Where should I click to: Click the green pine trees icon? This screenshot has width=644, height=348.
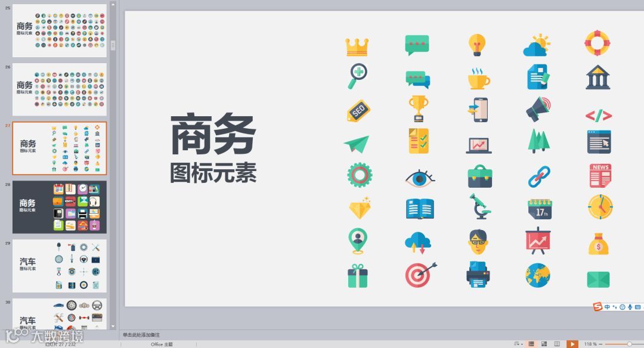(538, 141)
